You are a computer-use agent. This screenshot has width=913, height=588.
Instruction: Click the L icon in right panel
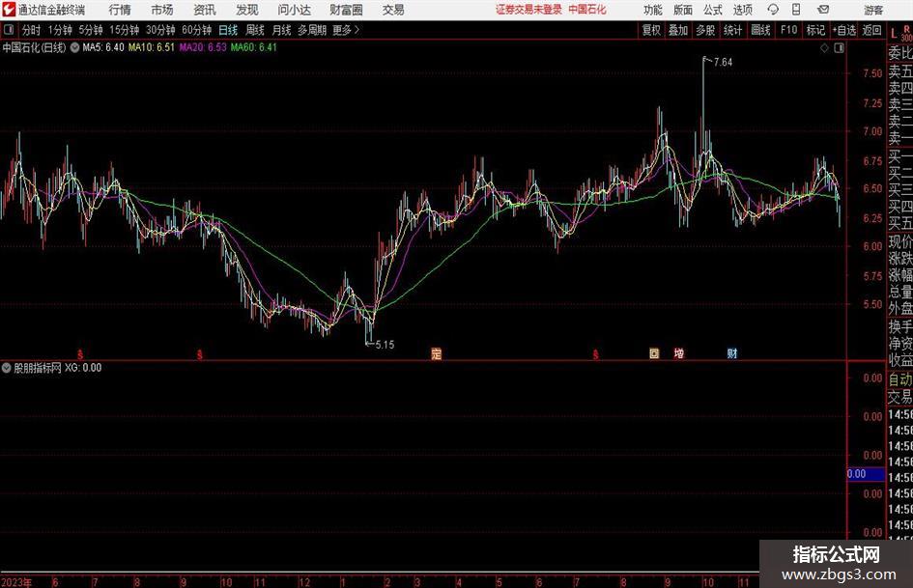pyautogui.click(x=894, y=34)
